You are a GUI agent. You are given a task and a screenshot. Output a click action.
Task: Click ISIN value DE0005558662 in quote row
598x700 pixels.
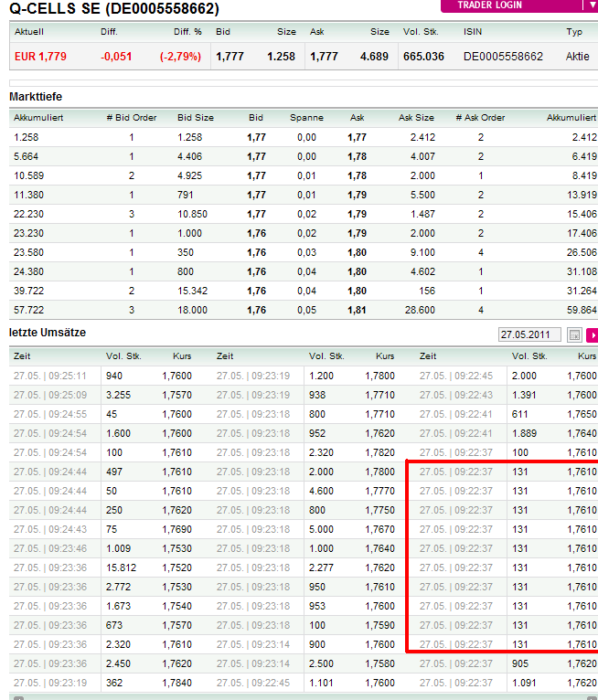click(503, 57)
